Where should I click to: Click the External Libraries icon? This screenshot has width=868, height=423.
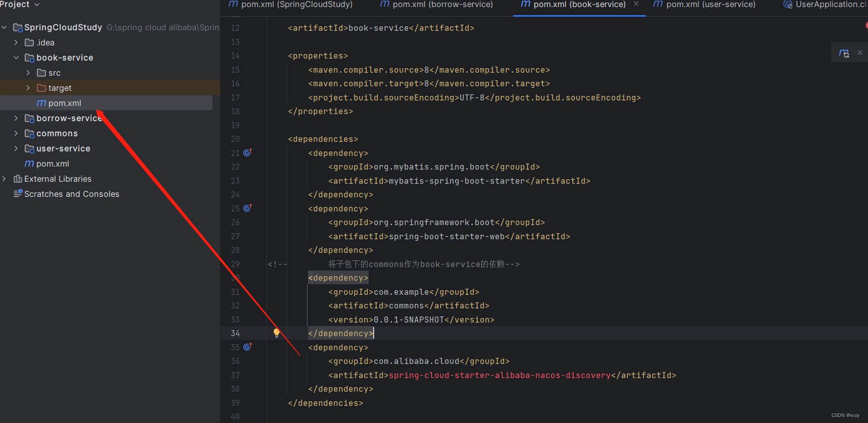pyautogui.click(x=18, y=179)
